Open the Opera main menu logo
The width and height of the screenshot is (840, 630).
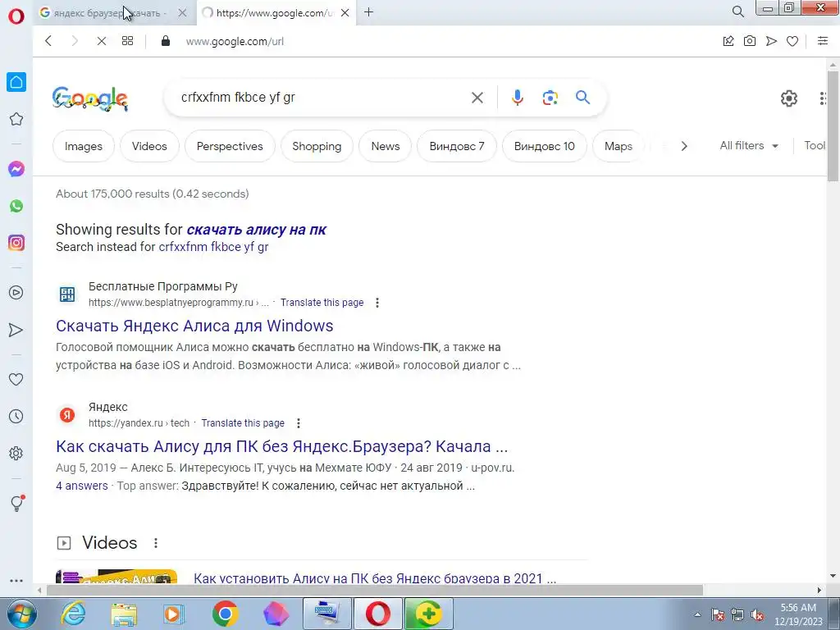pyautogui.click(x=16, y=16)
